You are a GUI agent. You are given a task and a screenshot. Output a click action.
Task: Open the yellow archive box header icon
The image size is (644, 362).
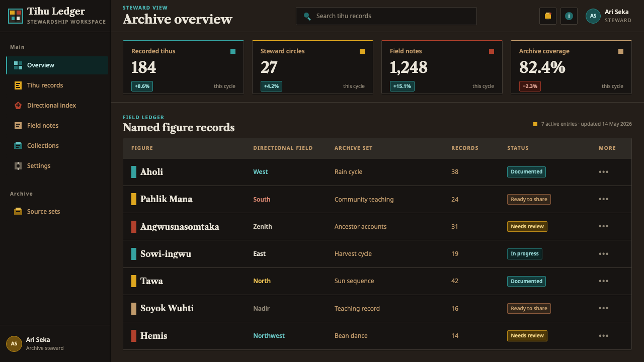548,16
